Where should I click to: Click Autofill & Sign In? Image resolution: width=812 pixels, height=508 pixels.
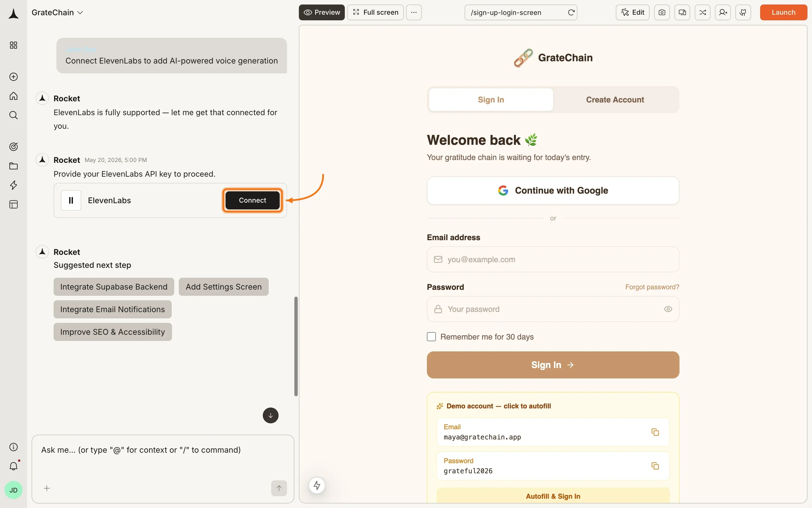(x=553, y=496)
